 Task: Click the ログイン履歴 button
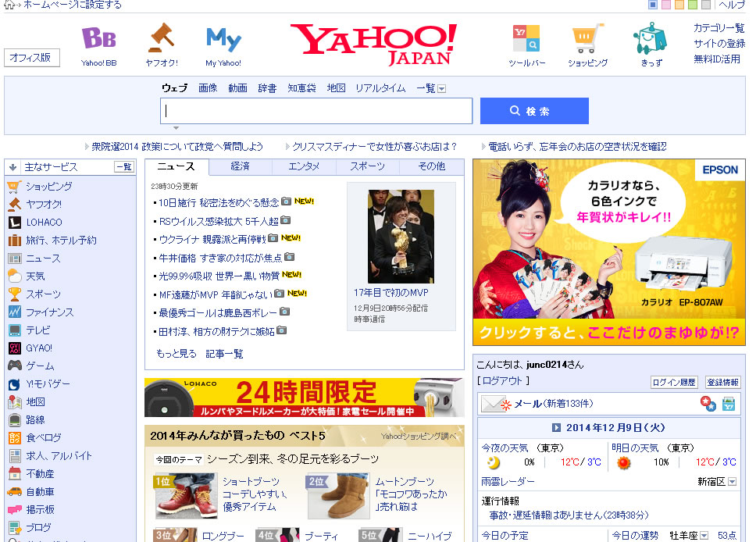673,383
